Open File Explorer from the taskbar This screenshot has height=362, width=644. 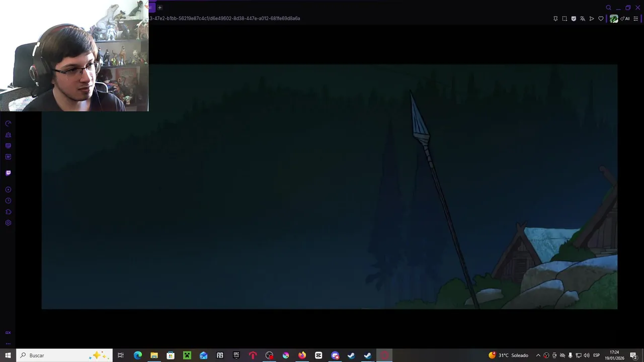tap(154, 355)
